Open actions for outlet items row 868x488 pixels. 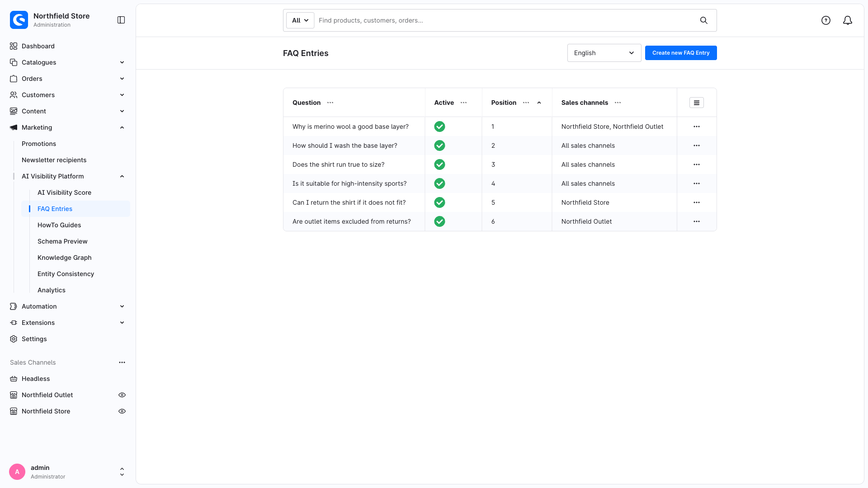[x=697, y=221]
